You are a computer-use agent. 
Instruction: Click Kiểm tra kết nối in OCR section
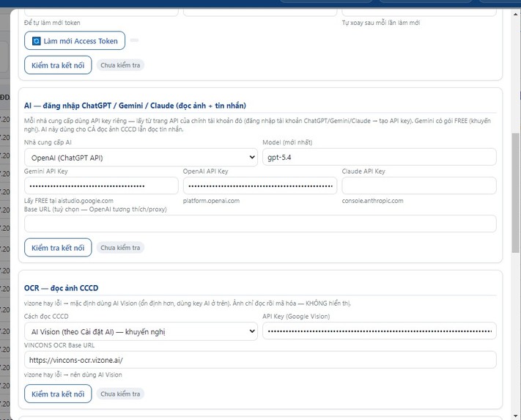[58, 394]
